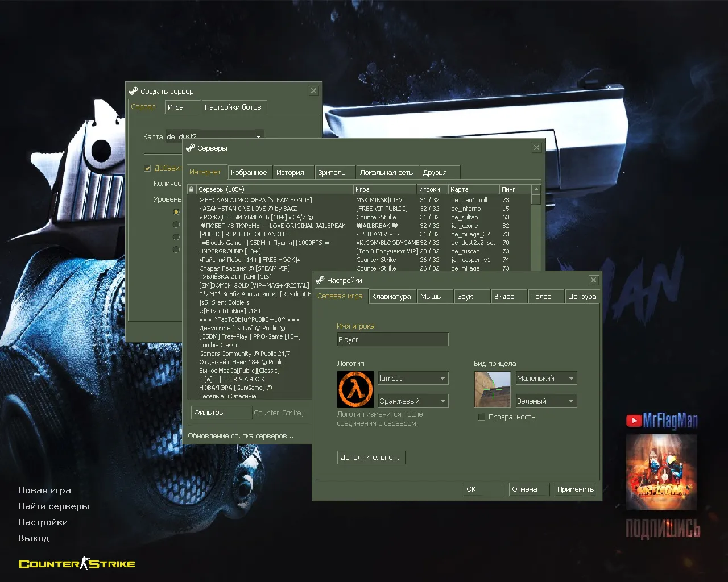Screen dimensions: 728x582
Task: Click the Player name input field
Action: (x=392, y=339)
